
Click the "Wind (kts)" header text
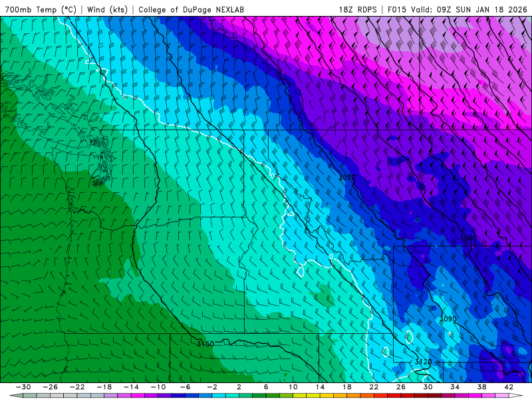[107, 9]
